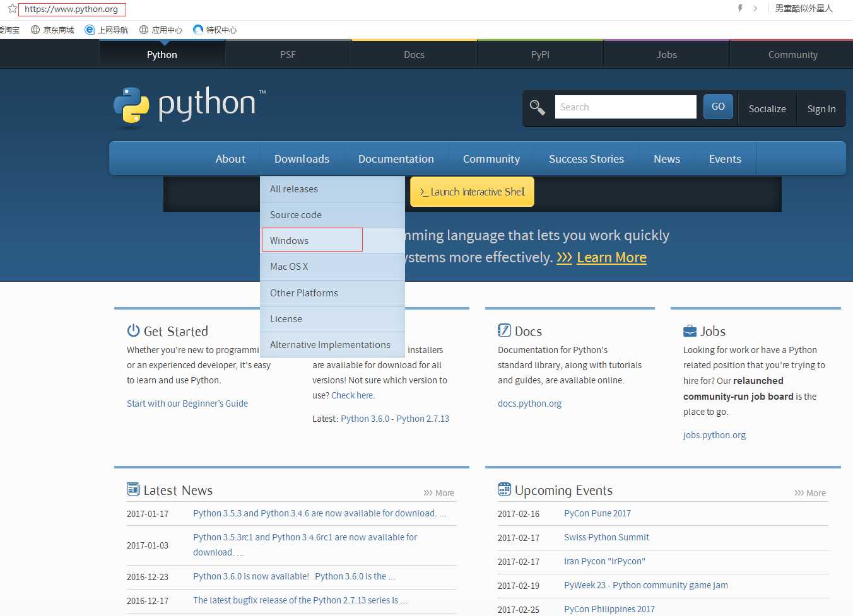
Task: Click the GO search button
Action: tap(718, 107)
